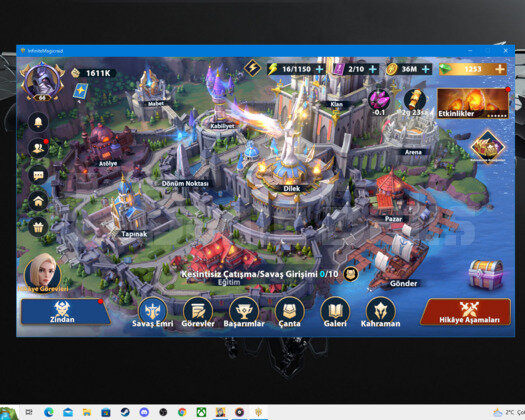Click the gold badge beside 0/10 quest
This screenshot has height=420, width=525.
[x=350, y=275]
